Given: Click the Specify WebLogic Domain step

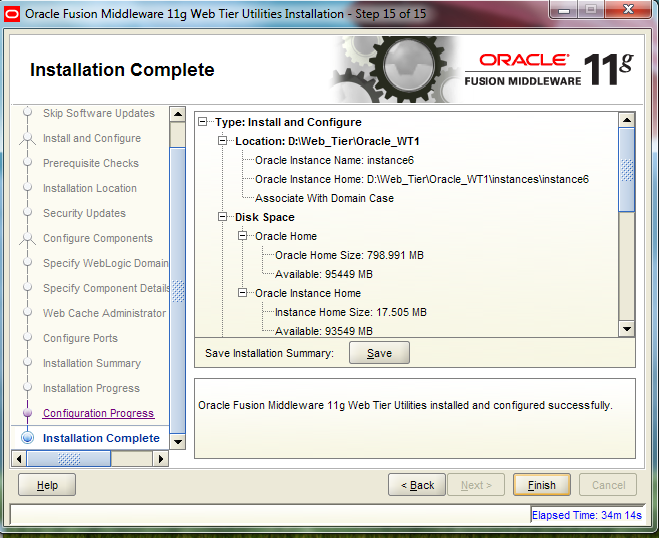Looking at the screenshot, I should (x=105, y=263).
